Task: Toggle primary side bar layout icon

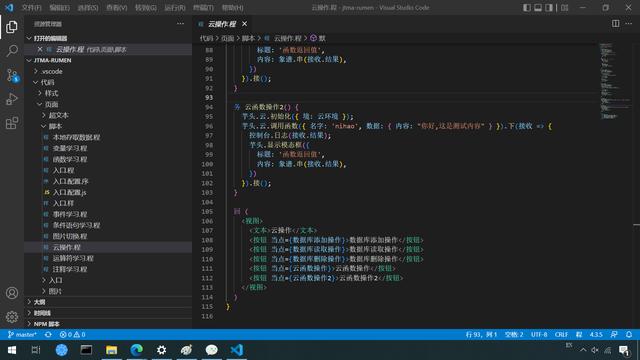Action: (527, 7)
